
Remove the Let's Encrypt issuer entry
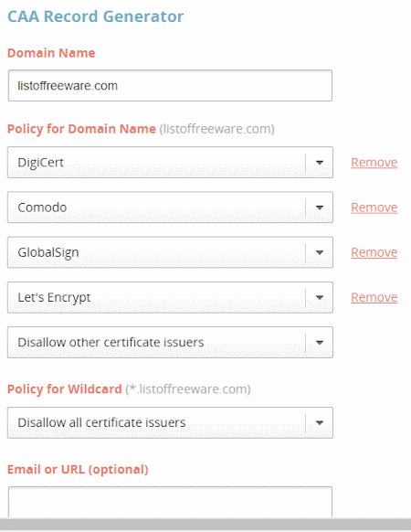click(374, 297)
